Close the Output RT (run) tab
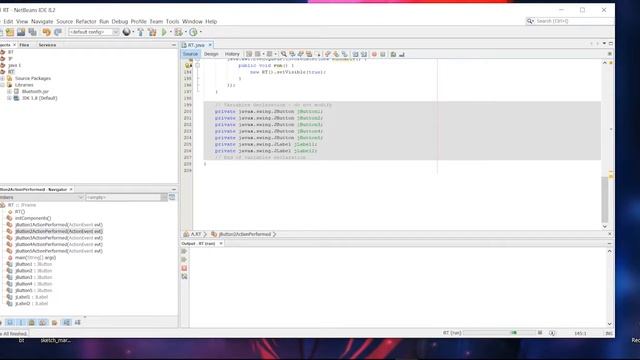640x360 pixels. point(221,243)
